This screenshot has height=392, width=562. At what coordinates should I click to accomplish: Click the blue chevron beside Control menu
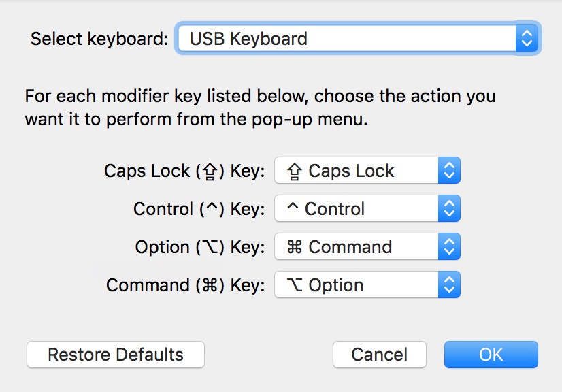450,209
